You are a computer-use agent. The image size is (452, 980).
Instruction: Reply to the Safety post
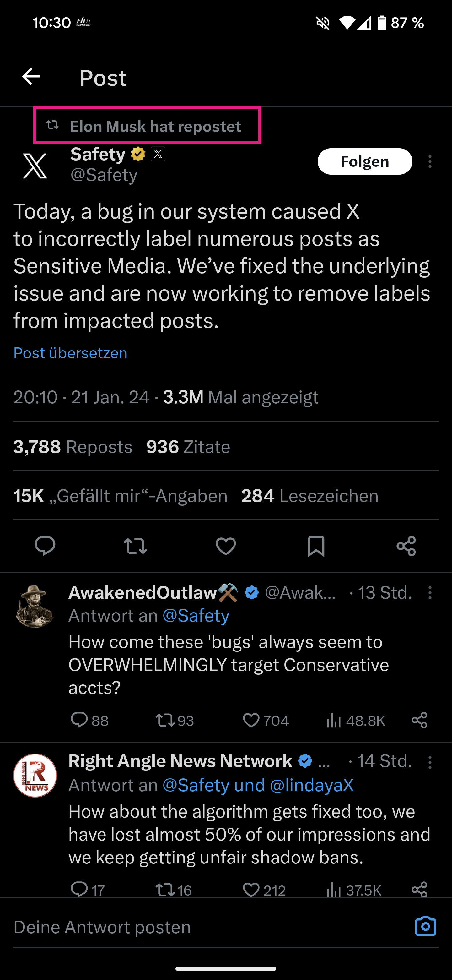tap(45, 546)
